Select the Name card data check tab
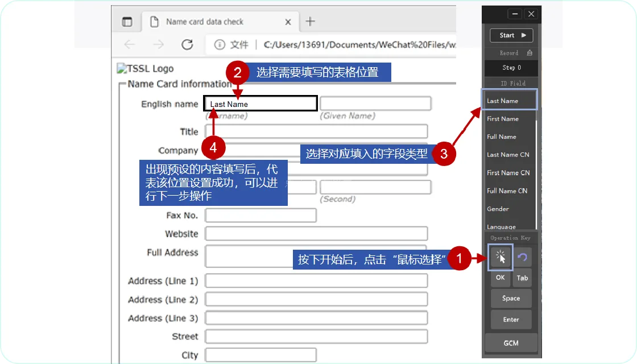Image resolution: width=637 pixels, height=364 pixels. pyautogui.click(x=220, y=22)
